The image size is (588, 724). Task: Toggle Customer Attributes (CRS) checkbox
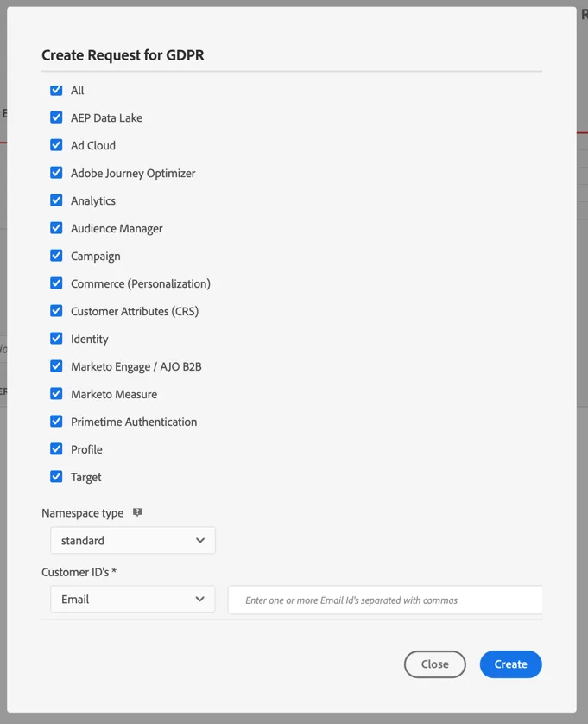pos(56,311)
